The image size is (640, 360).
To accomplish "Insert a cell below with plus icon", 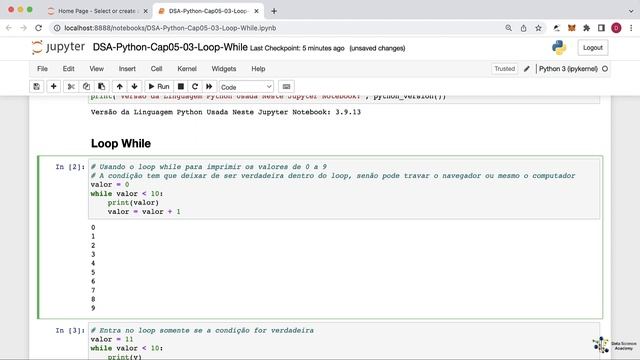I will (x=53, y=87).
